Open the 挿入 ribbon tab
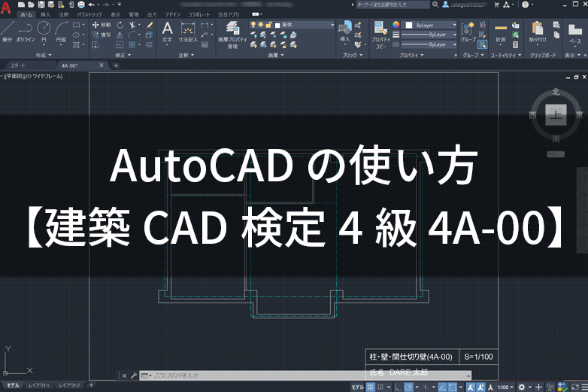The width and height of the screenshot is (588, 392). (45, 14)
